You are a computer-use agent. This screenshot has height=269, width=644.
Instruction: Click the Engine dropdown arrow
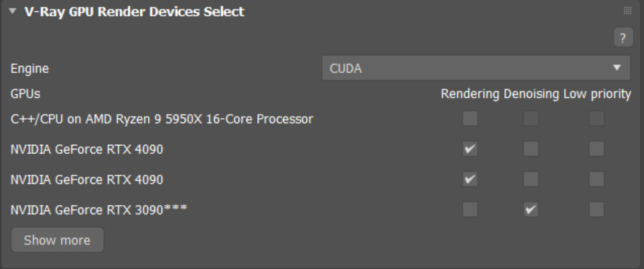[x=616, y=68]
